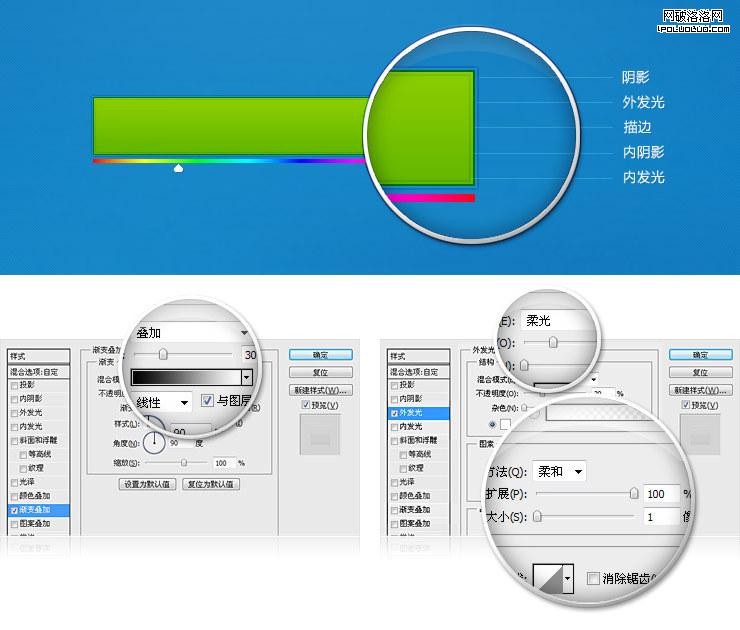This screenshot has height=630, width=740.
Task: Confirm with 确定 in the left Gradient Overlay dialog
Action: pos(320,355)
